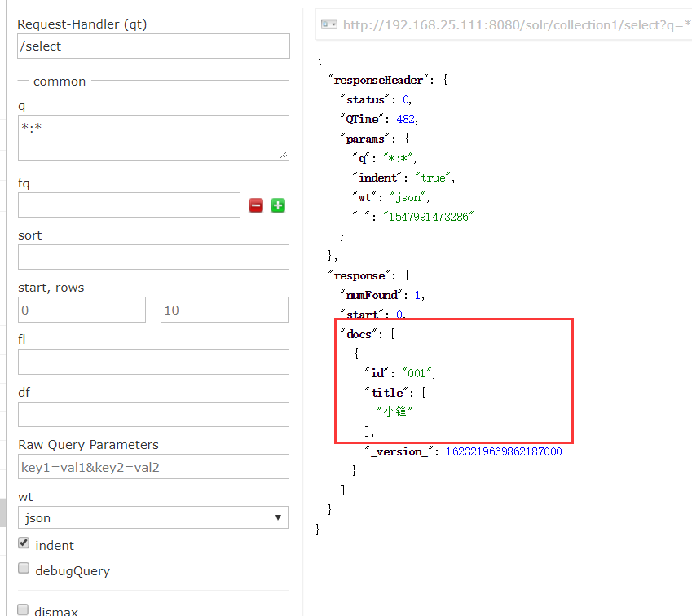Focus the Raw Query Parameters input

pyautogui.click(x=153, y=466)
